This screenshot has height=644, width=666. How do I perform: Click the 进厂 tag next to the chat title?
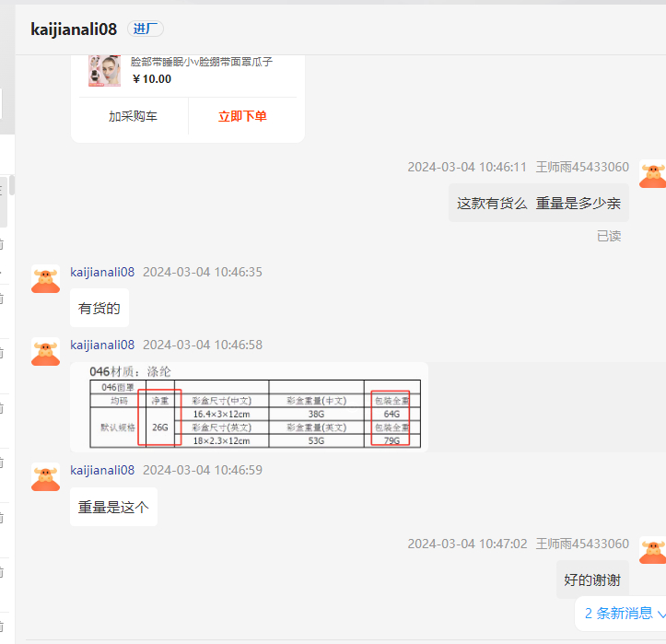click(146, 29)
